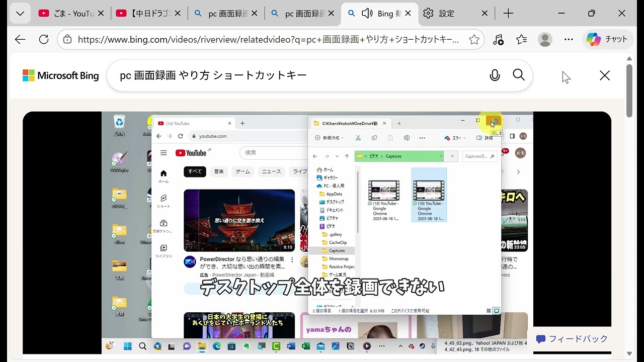Image resolution: width=644 pixels, height=362 pixels.
Task: Close the active Bing 動画 tab
Action: pyautogui.click(x=408, y=14)
